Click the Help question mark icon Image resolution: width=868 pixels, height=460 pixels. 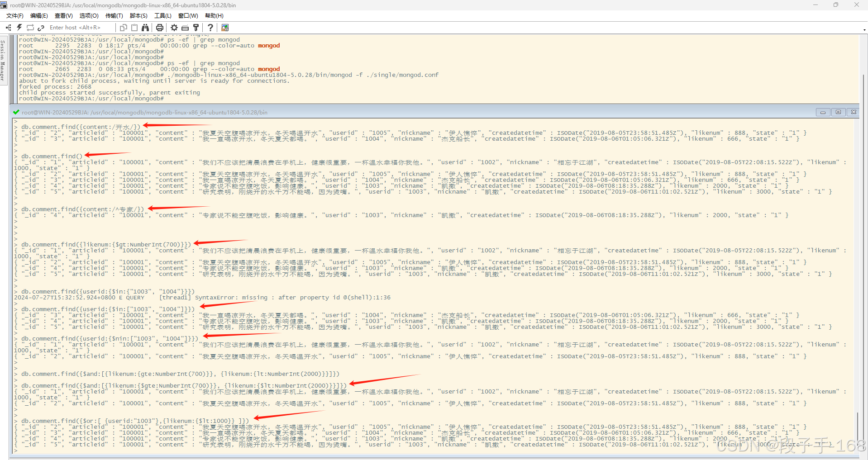tap(210, 28)
